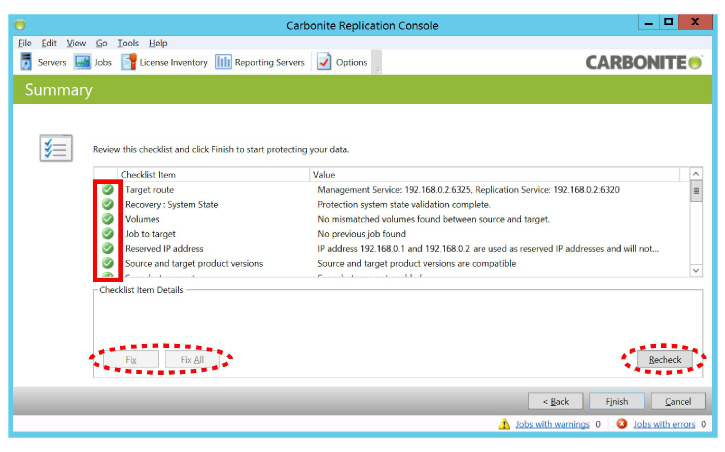Open the View menu
Viewport: 725px width, 452px height.
[76, 43]
